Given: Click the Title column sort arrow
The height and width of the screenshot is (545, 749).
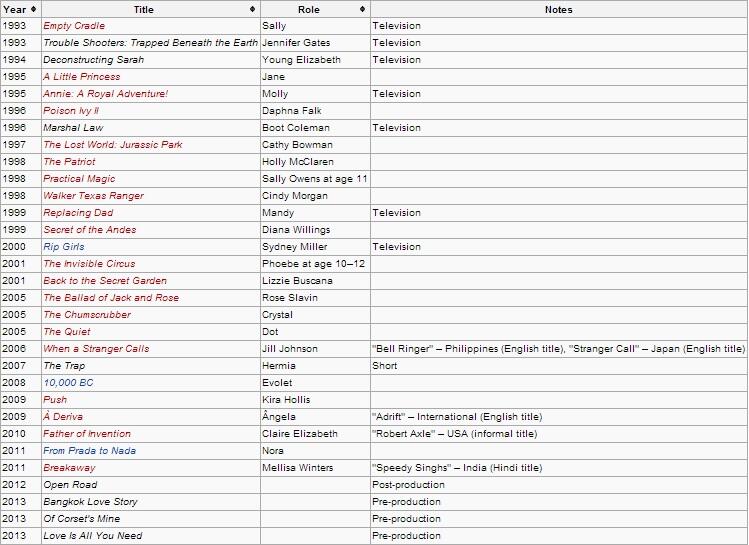Looking at the screenshot, I should [252, 9].
